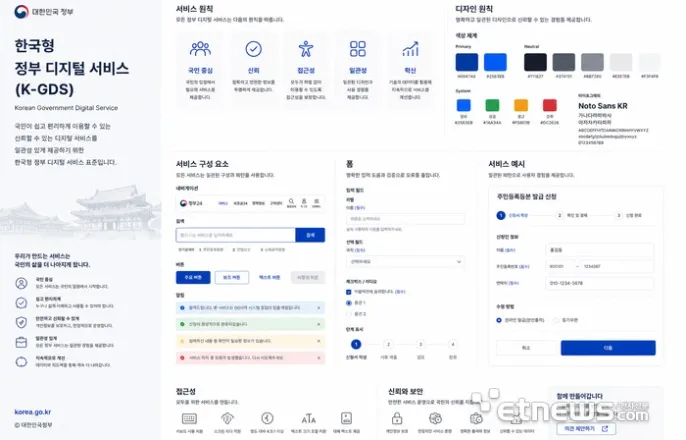Screen dimensions: 686x440
Task: Click the 의견 제안하기 button
Action: (x=586, y=429)
